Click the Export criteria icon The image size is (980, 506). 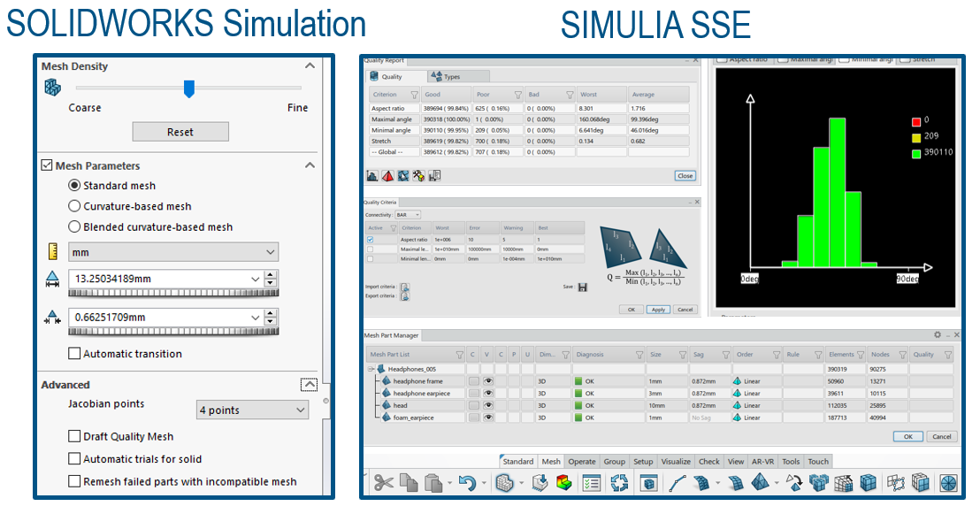point(405,296)
